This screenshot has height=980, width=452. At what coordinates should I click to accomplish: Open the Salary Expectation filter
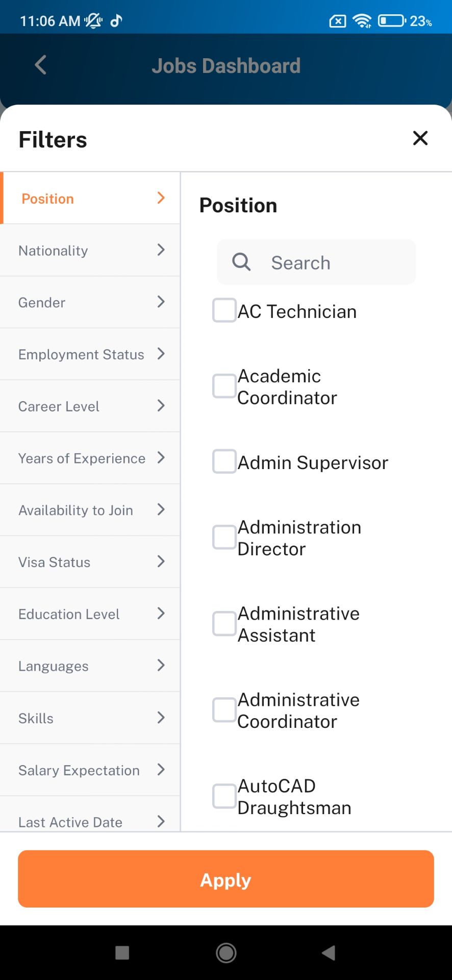(90, 770)
